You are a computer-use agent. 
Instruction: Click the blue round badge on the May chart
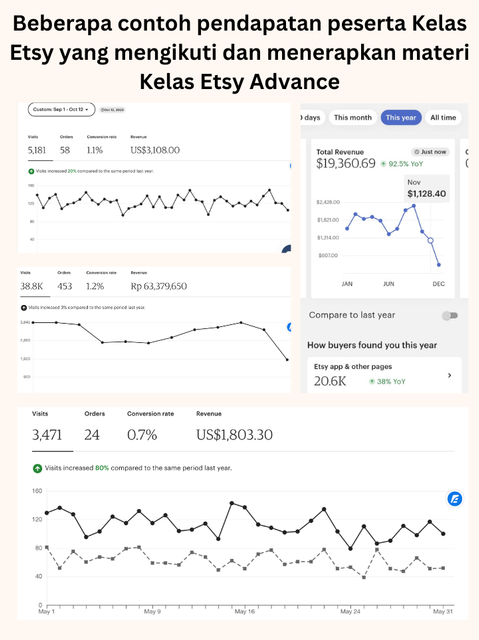pyautogui.click(x=455, y=499)
